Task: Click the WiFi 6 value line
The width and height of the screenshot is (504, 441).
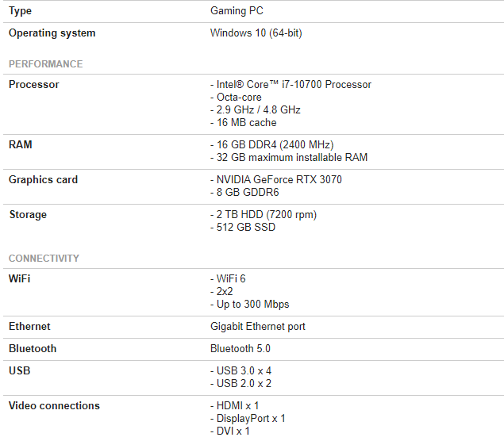Action: tap(228, 278)
